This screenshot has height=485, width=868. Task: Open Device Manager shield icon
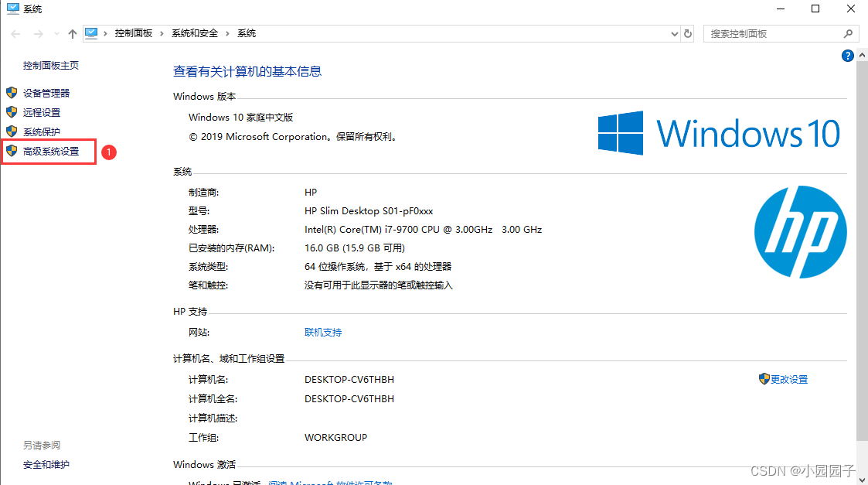12,93
